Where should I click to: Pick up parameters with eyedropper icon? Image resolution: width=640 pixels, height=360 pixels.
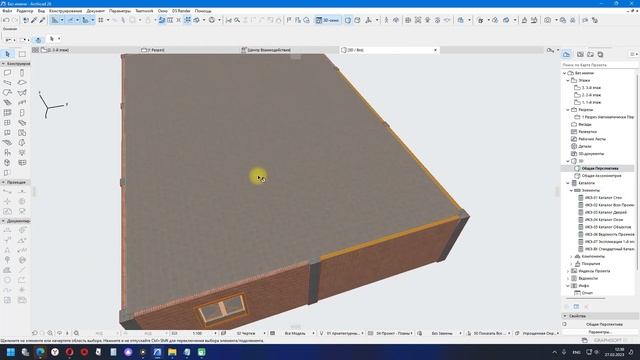[34, 20]
